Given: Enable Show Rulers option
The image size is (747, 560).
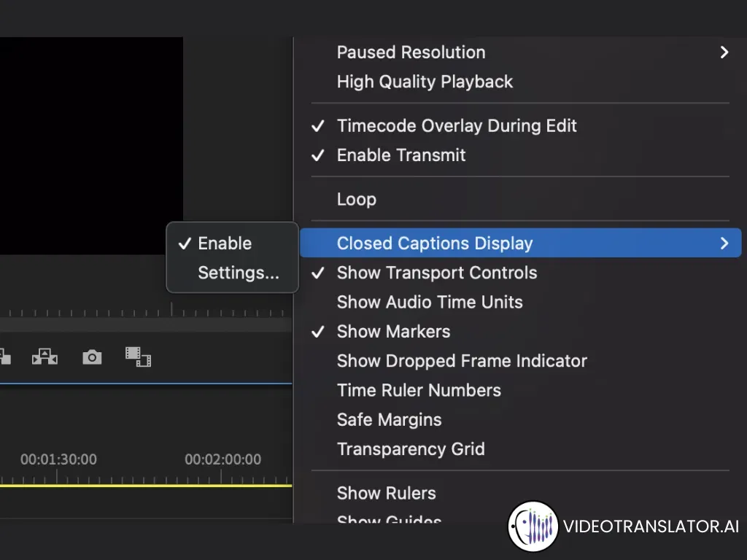Looking at the screenshot, I should [x=520, y=494].
